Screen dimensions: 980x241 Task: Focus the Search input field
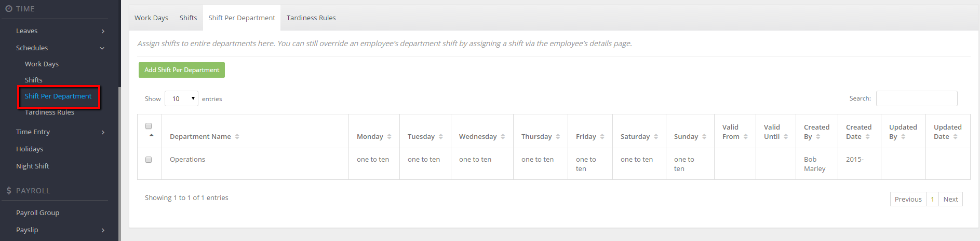(917, 98)
